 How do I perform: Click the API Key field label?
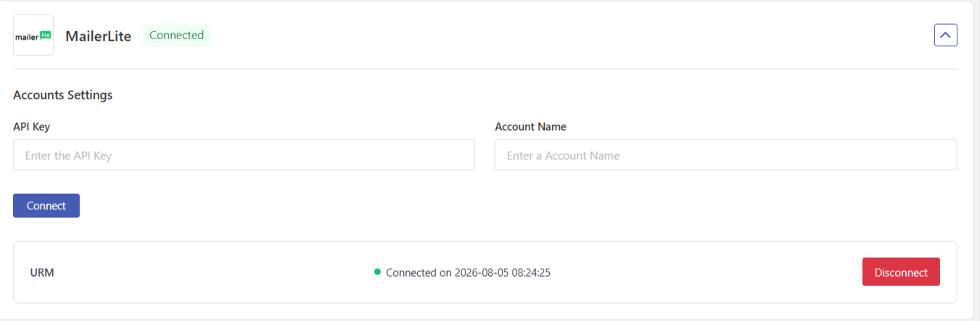pos(31,126)
